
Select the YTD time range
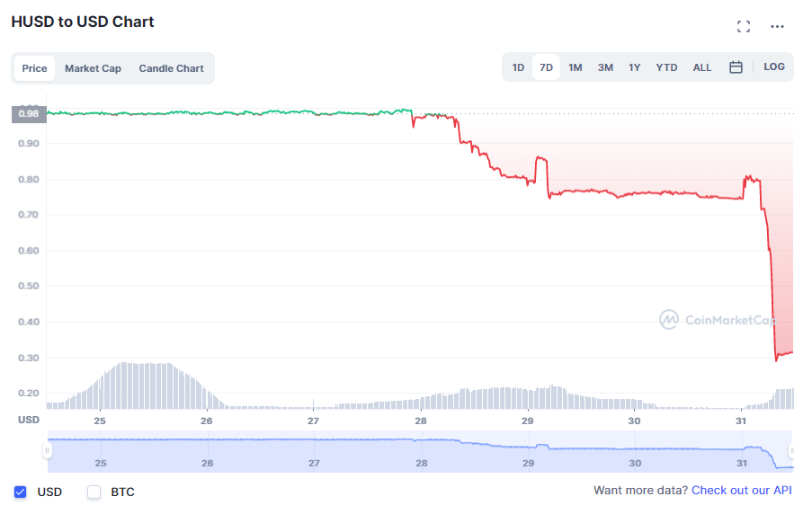click(x=666, y=67)
